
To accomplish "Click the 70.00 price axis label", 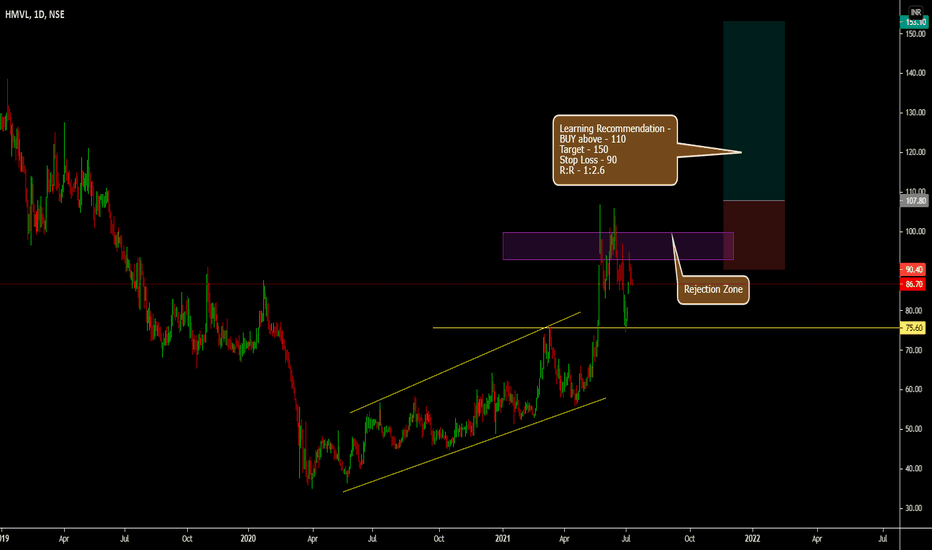I will coord(914,350).
